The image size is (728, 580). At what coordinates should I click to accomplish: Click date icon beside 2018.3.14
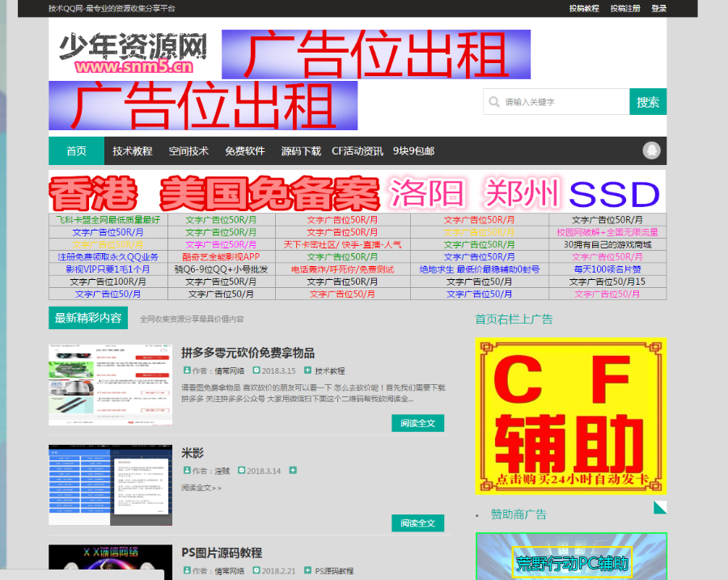pyautogui.click(x=241, y=471)
